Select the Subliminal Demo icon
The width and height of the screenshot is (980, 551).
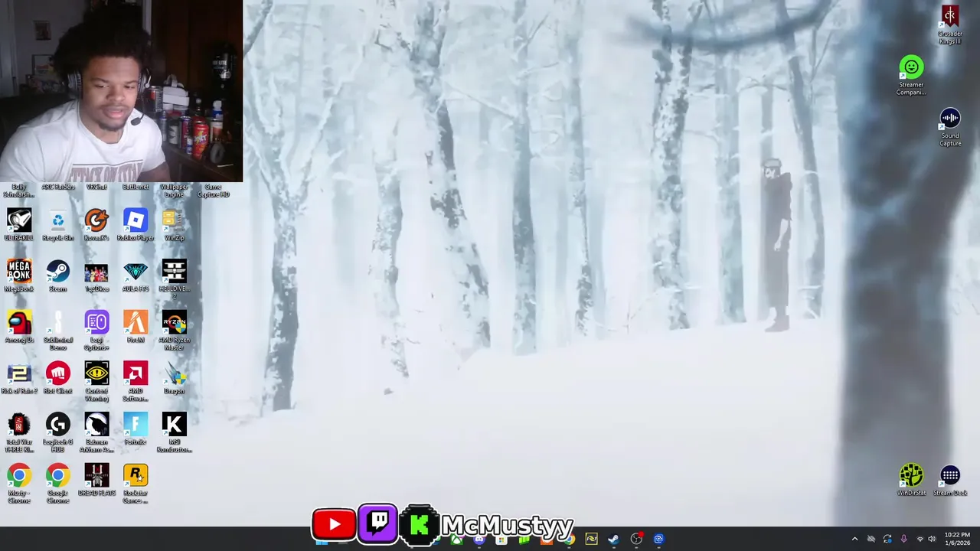(58, 331)
